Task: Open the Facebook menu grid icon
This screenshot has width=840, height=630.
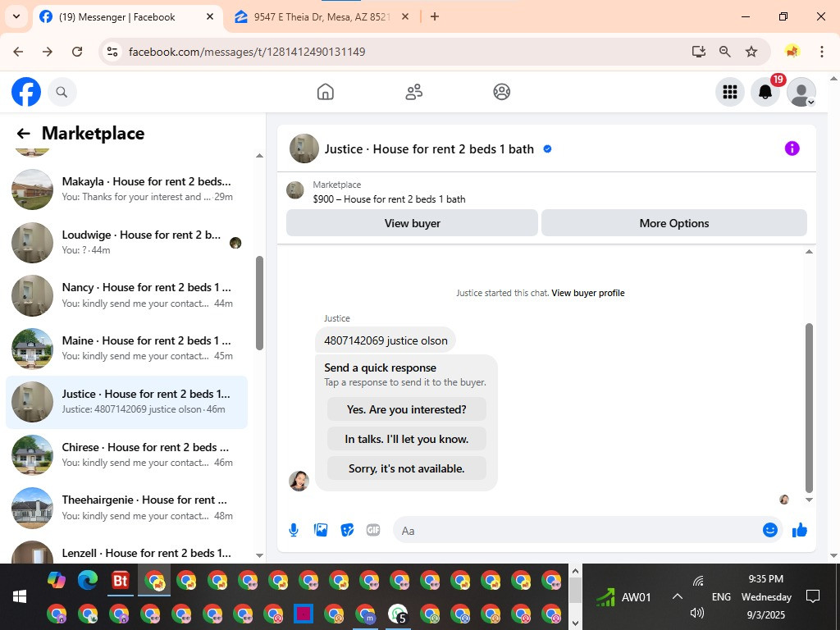Action: click(x=729, y=92)
